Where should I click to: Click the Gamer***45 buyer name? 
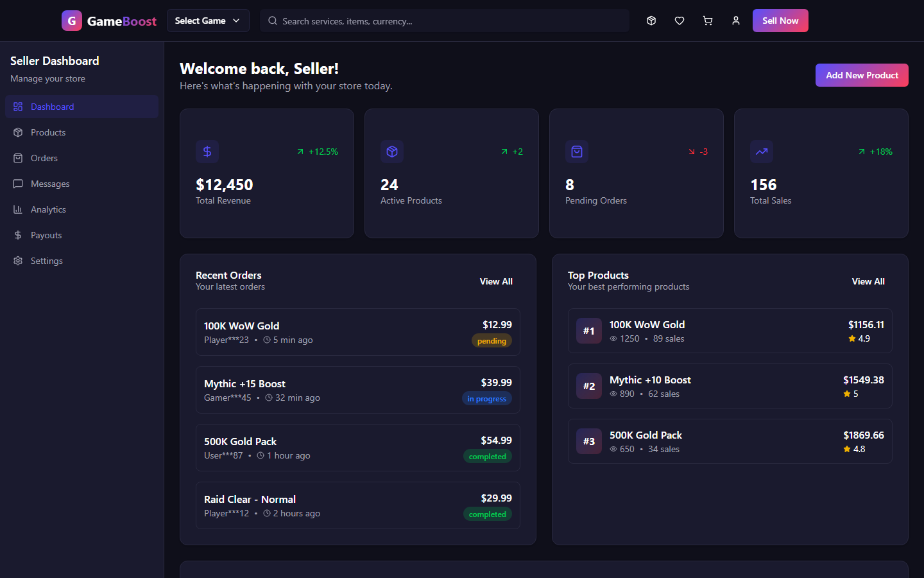pyautogui.click(x=228, y=398)
